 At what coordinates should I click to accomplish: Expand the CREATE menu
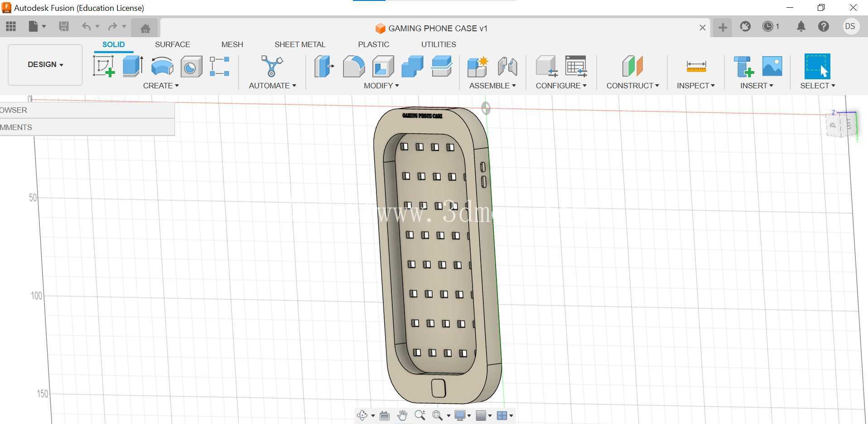[161, 86]
